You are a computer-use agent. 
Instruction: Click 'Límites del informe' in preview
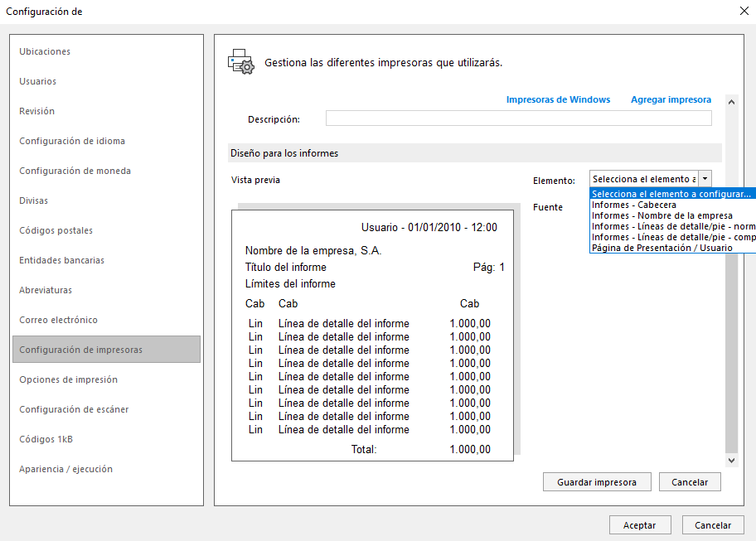click(290, 283)
